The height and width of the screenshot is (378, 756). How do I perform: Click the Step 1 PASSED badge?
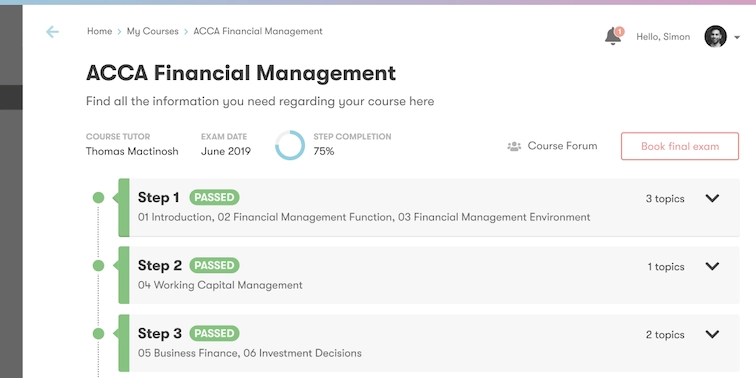214,198
